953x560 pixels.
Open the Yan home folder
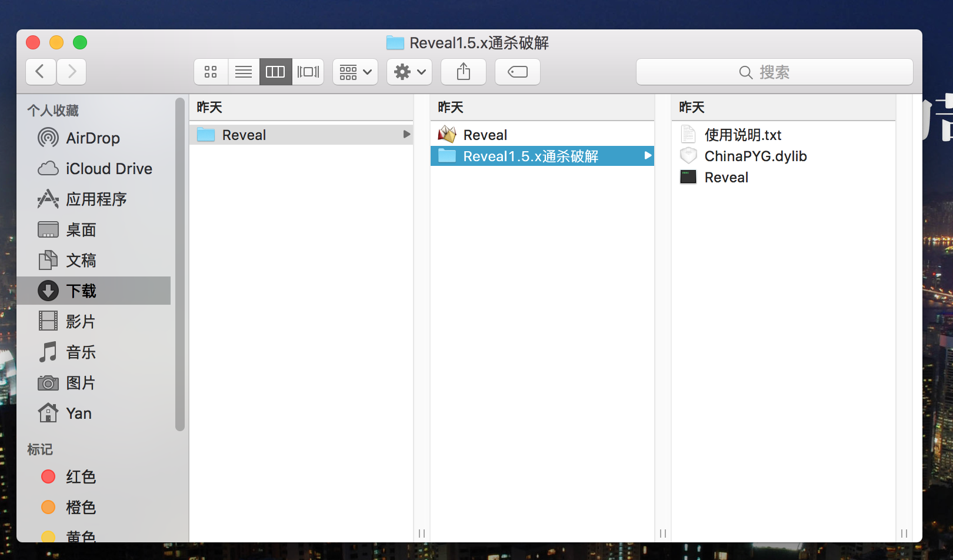click(x=94, y=414)
